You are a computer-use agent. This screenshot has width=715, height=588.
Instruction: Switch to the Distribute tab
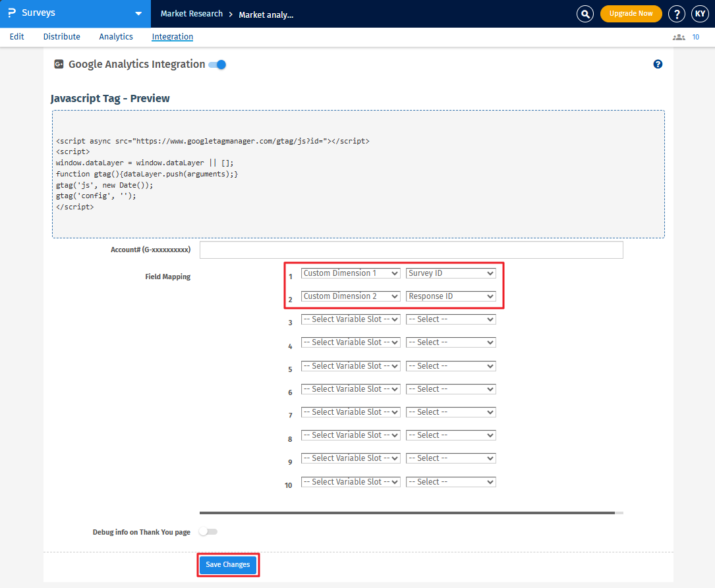coord(61,37)
